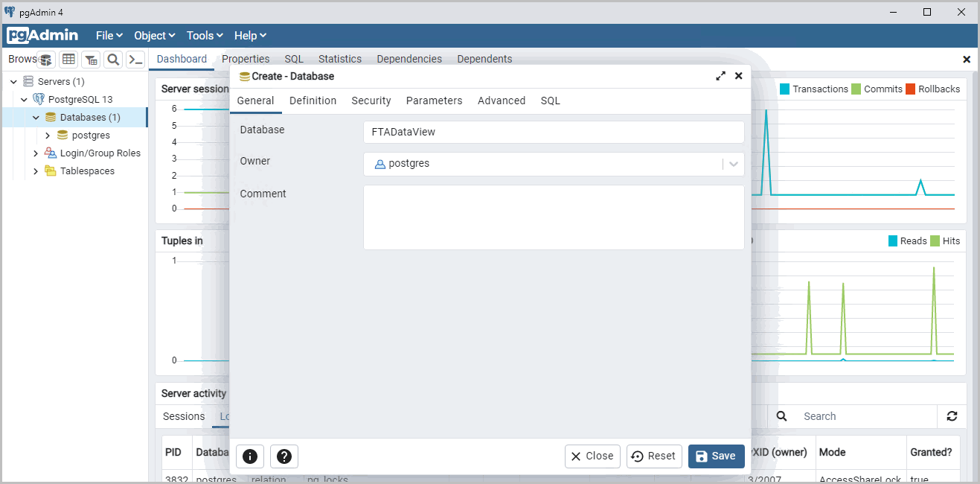Screen dimensions: 980x484
Task: Open the Owner dropdown showing postgres
Action: (x=554, y=164)
